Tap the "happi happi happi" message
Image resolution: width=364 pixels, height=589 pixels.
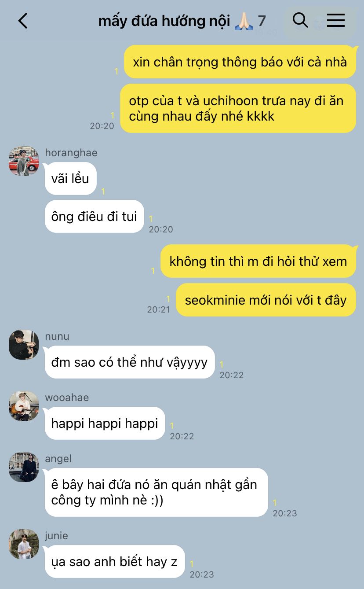105,423
